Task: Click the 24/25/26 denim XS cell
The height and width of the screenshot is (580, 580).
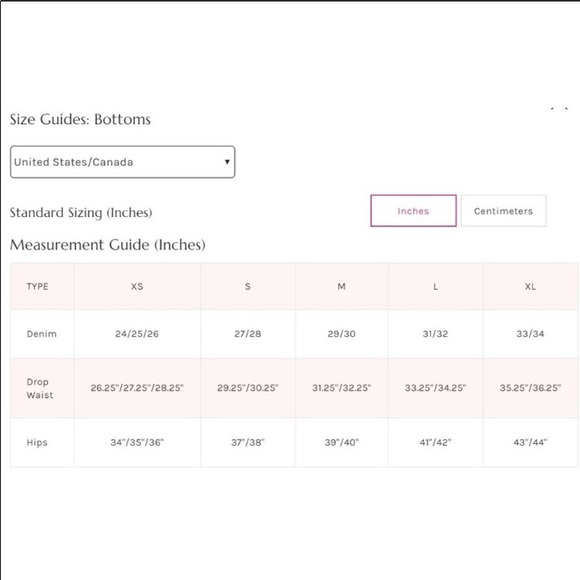Action: [x=137, y=334]
